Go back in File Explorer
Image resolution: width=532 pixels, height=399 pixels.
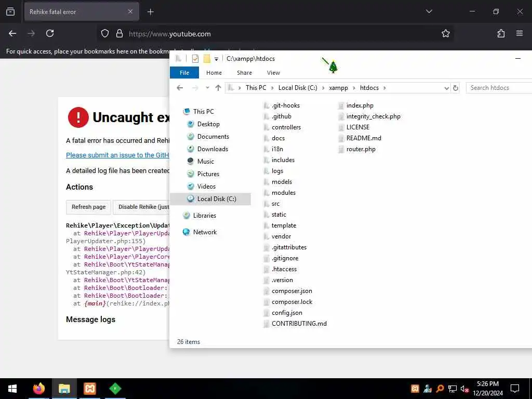[180, 88]
